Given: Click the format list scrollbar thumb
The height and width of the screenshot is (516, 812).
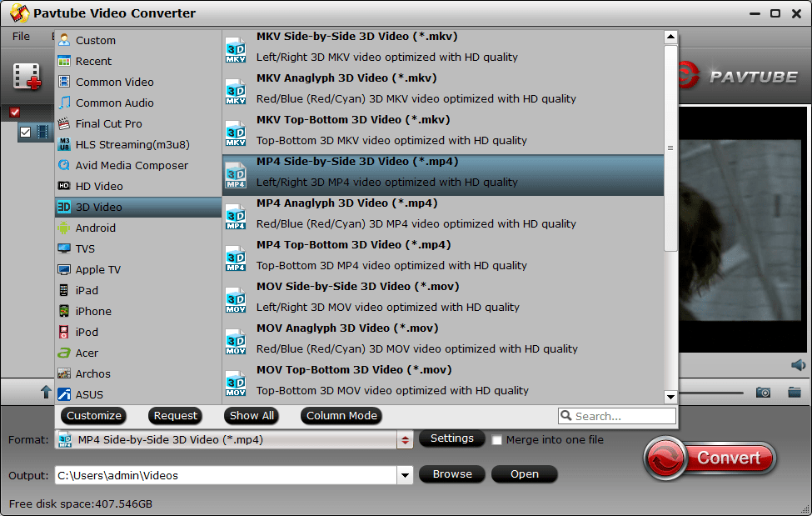Looking at the screenshot, I should tap(670, 148).
